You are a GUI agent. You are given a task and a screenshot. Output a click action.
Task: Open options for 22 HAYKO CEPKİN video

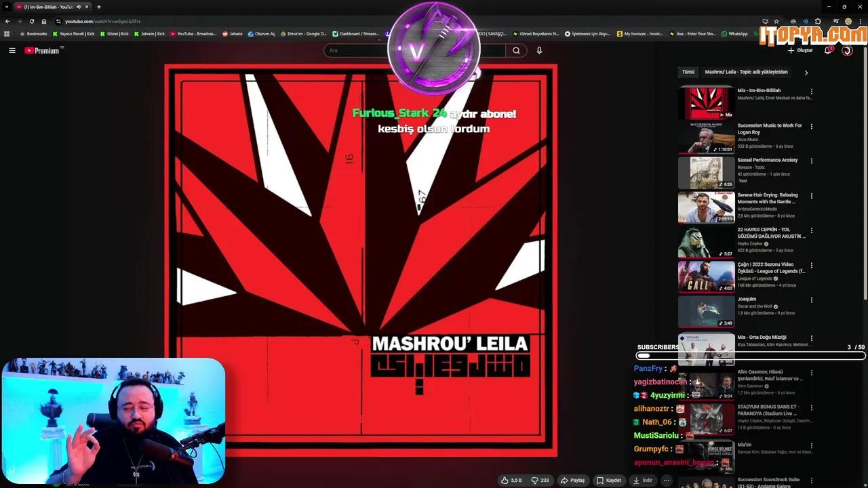point(812,230)
